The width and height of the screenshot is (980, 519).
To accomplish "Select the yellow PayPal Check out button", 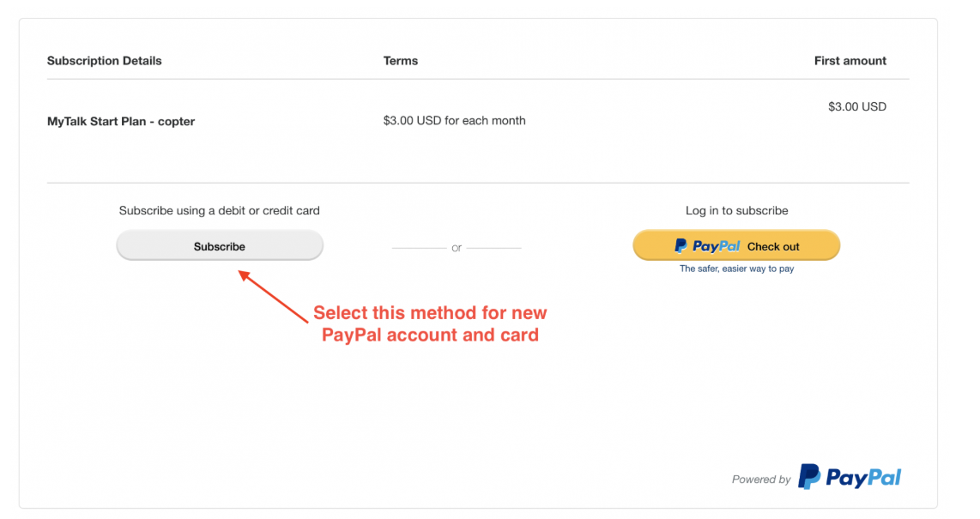I will tap(736, 245).
